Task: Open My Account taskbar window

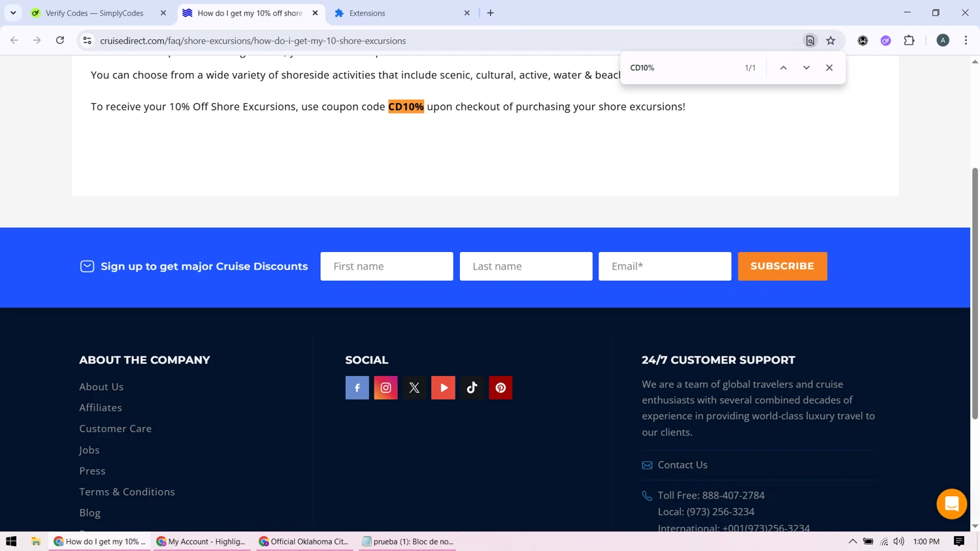Action: point(203,541)
